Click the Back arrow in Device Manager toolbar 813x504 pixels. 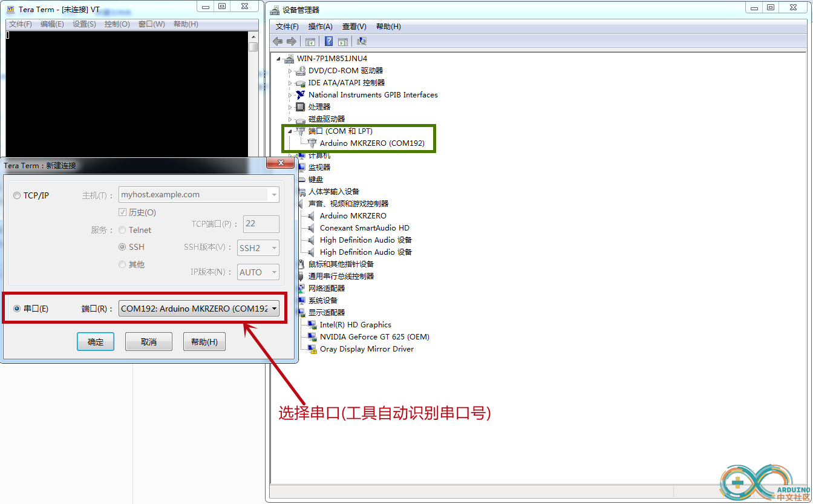tap(278, 41)
